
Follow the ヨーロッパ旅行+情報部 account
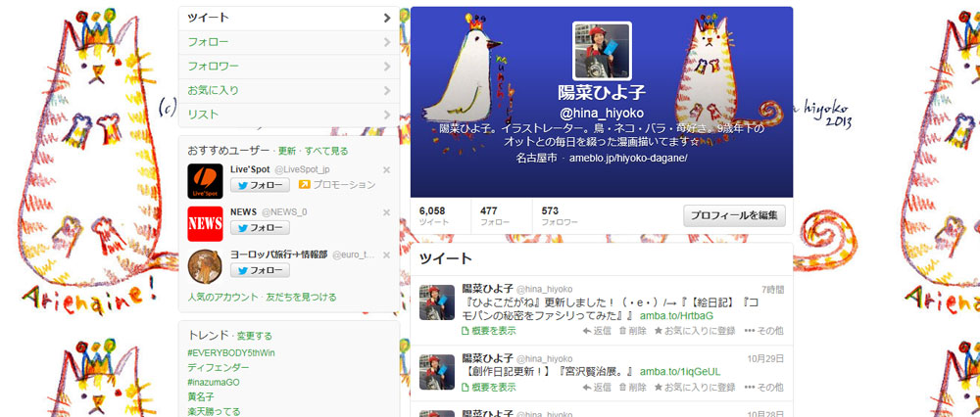(260, 270)
